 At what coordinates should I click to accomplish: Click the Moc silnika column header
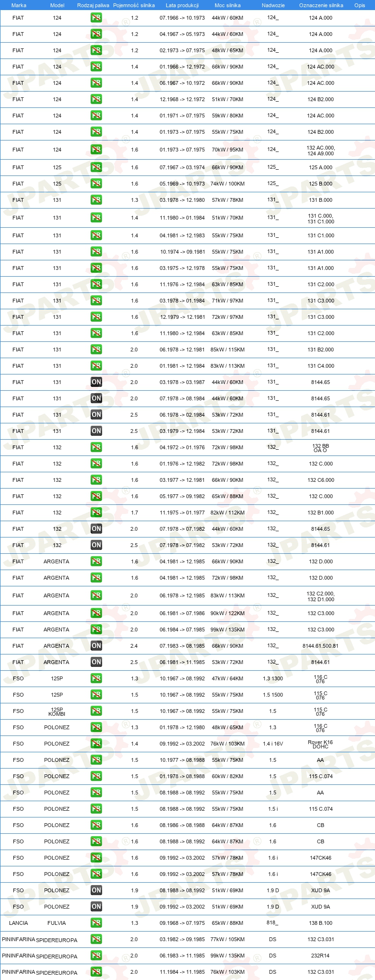[x=228, y=5]
